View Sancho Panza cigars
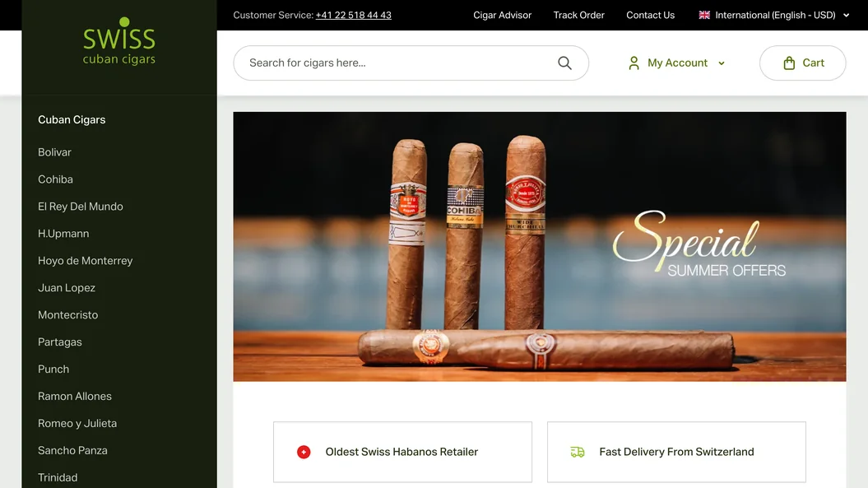Viewport: 868px width, 488px height. (72, 451)
